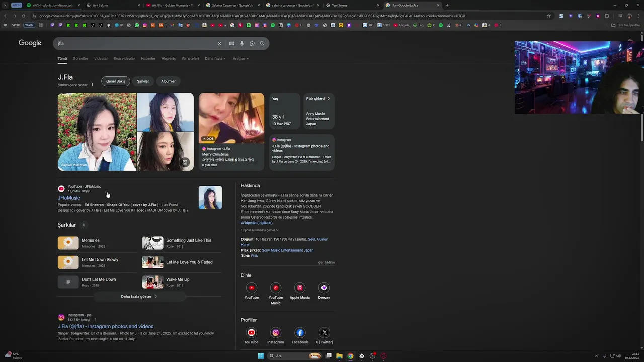Click the taskbar search box Ara

point(294,356)
